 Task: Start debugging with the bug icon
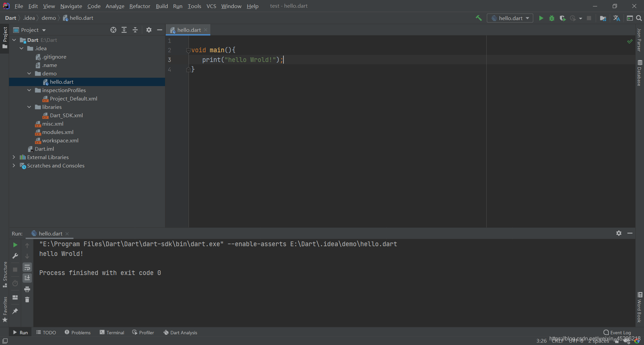pos(552,18)
